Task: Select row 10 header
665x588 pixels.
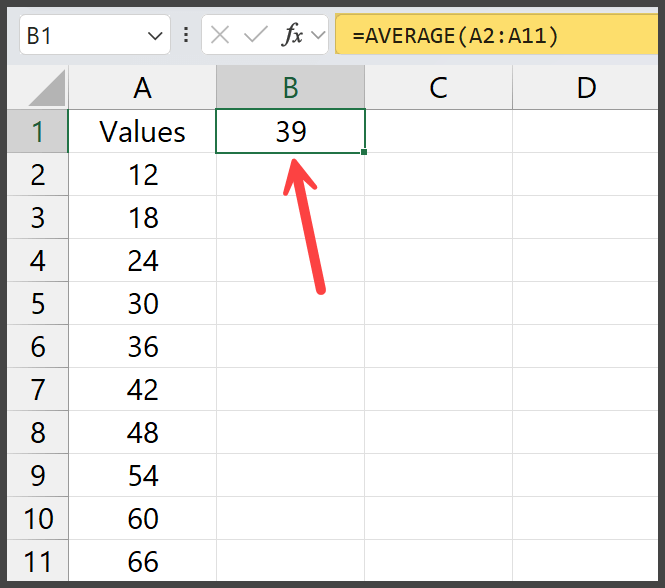Action: [38, 518]
